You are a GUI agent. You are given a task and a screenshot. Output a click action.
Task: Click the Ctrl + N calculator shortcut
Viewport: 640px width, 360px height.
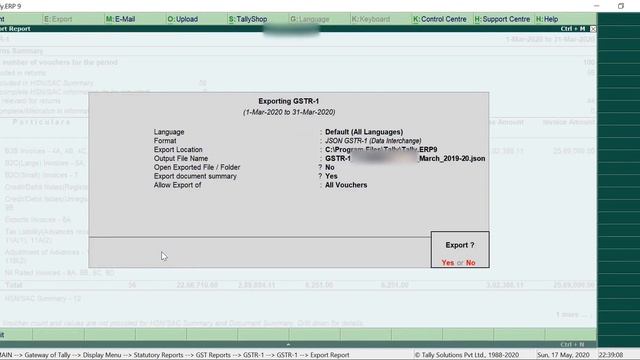[x=572, y=344]
